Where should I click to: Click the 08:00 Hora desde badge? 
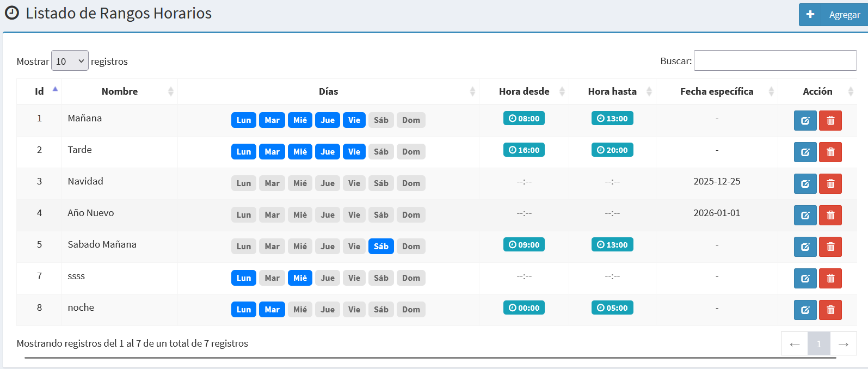click(524, 118)
